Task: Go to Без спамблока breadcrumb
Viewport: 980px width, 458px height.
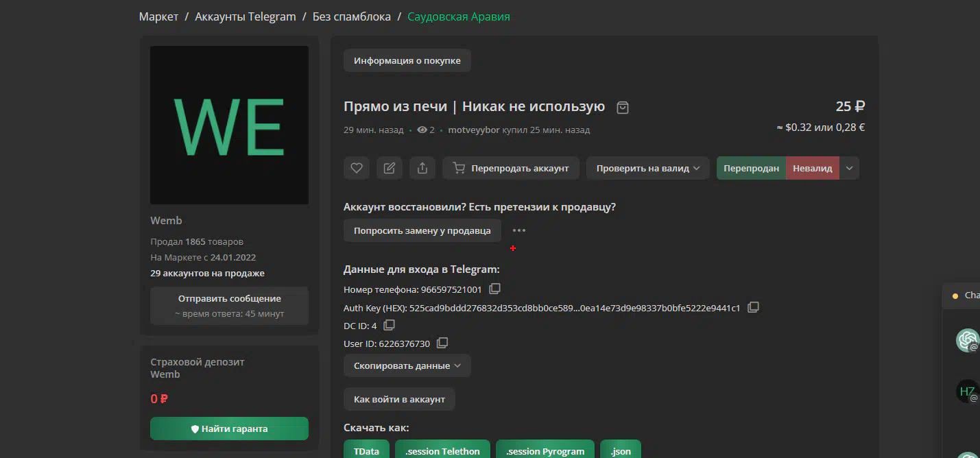Action: [352, 16]
